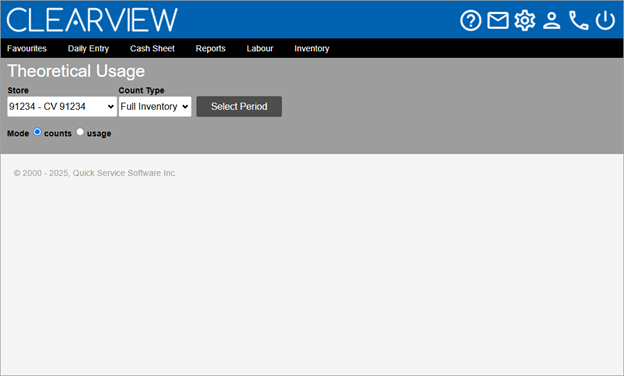
Task: Open the help question mark icon
Action: pyautogui.click(x=471, y=20)
